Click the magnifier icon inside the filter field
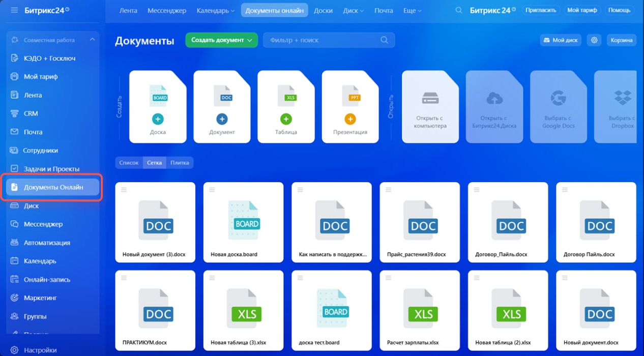 tap(385, 40)
